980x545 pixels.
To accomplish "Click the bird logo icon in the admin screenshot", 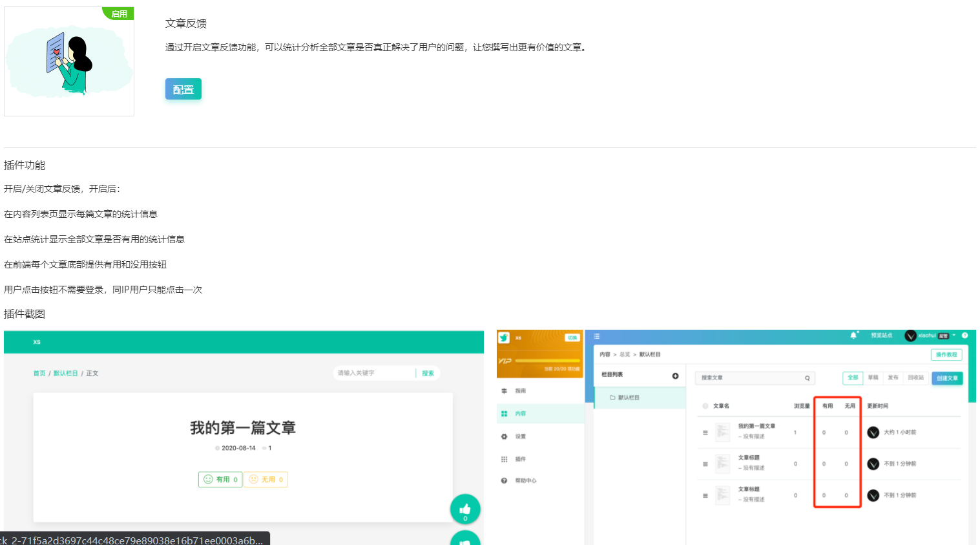I will point(504,337).
